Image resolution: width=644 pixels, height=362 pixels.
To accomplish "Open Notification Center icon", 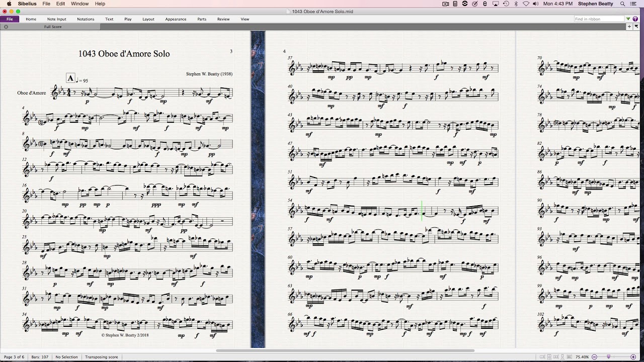I will (x=633, y=4).
